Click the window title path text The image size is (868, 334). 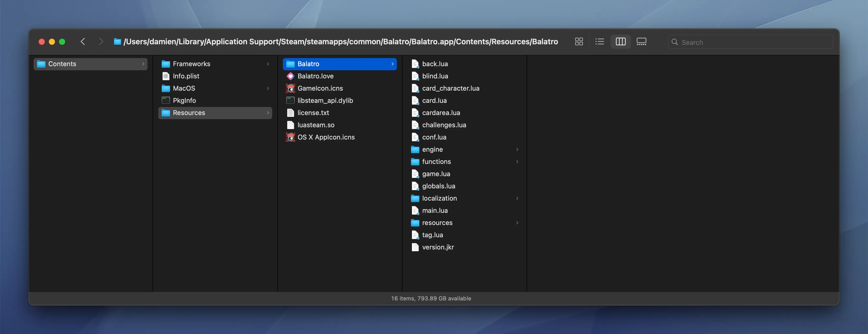pyautogui.click(x=341, y=41)
